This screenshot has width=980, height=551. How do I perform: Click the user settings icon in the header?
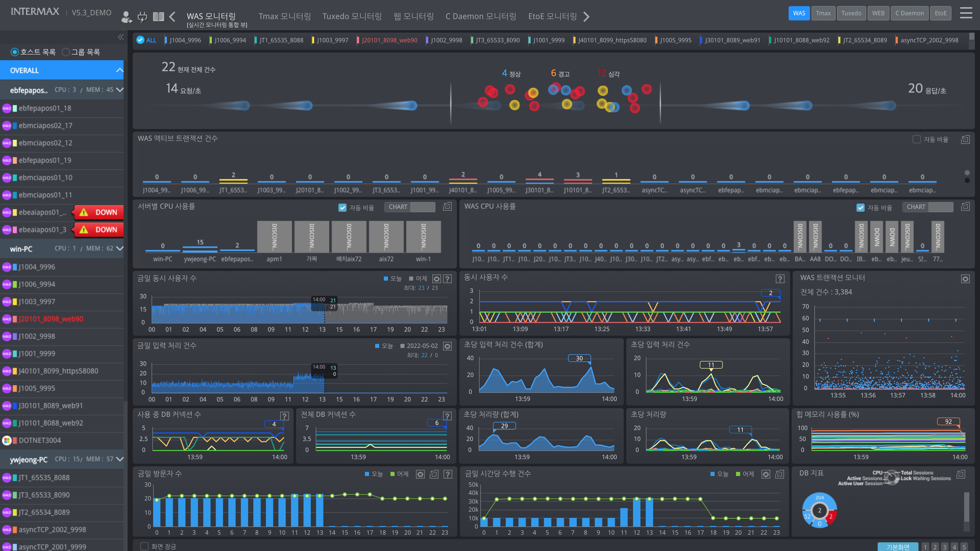coord(126,17)
